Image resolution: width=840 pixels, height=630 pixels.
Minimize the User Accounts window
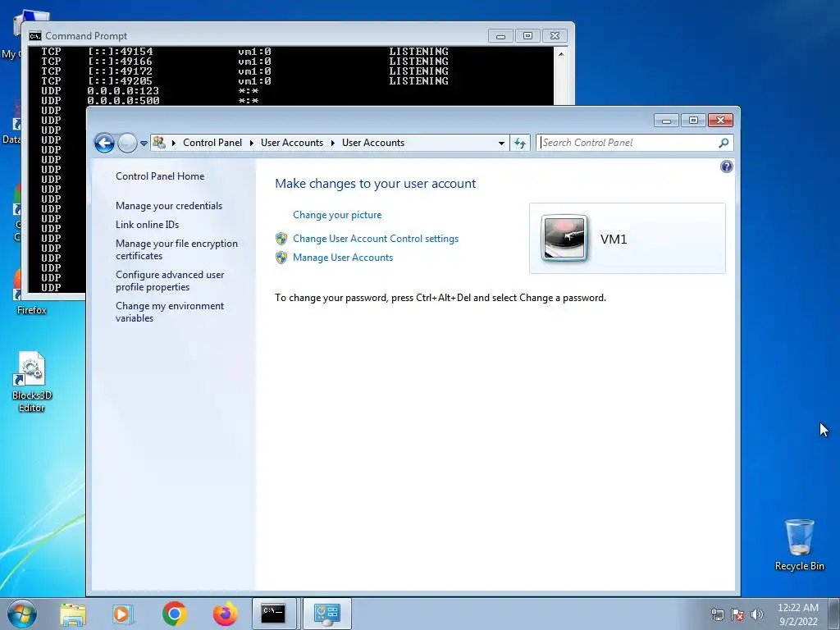[666, 121]
